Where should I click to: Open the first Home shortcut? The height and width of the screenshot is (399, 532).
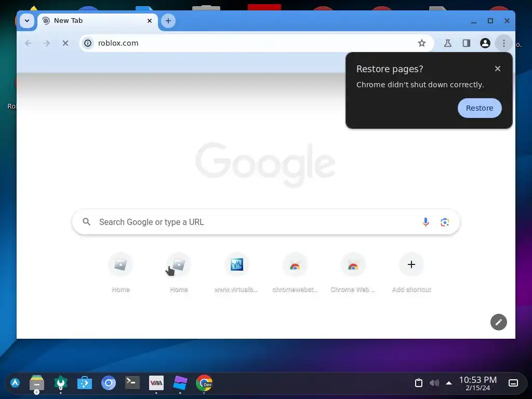coord(121,273)
